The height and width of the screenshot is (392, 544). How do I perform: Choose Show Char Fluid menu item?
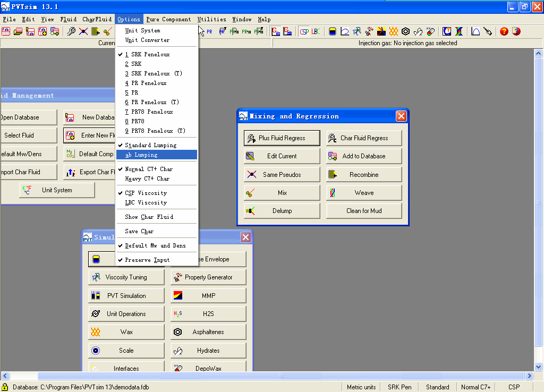click(157, 217)
